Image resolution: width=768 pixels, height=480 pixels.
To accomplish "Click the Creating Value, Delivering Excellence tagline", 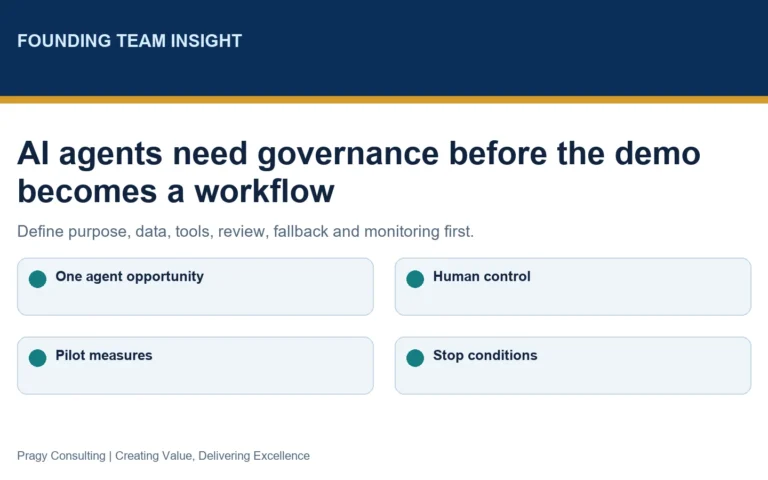I will 212,456.
